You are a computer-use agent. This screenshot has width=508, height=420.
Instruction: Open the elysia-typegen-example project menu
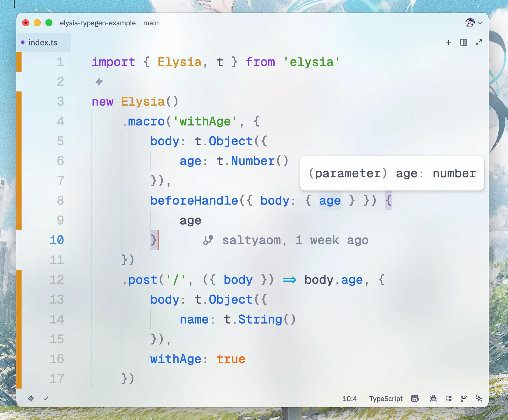pos(98,23)
